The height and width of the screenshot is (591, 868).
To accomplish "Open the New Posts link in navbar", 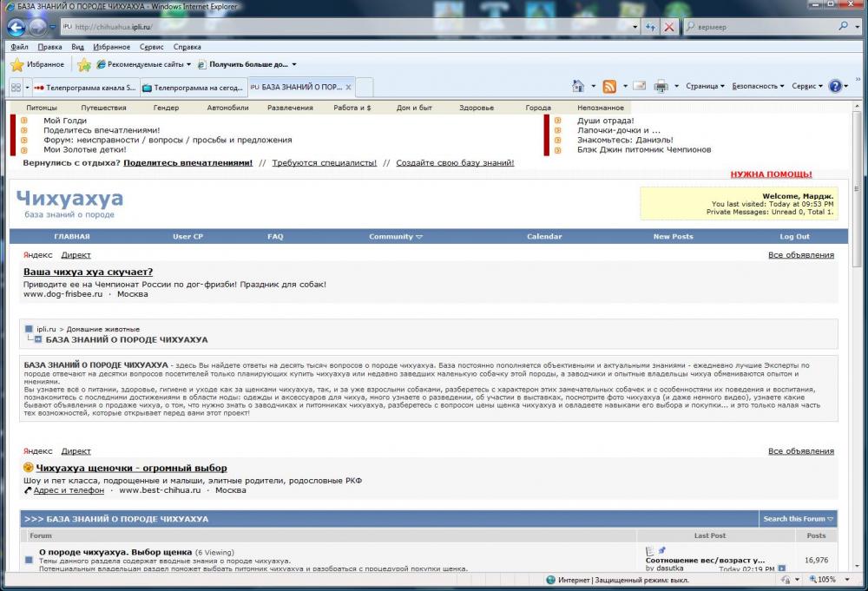I will [673, 236].
